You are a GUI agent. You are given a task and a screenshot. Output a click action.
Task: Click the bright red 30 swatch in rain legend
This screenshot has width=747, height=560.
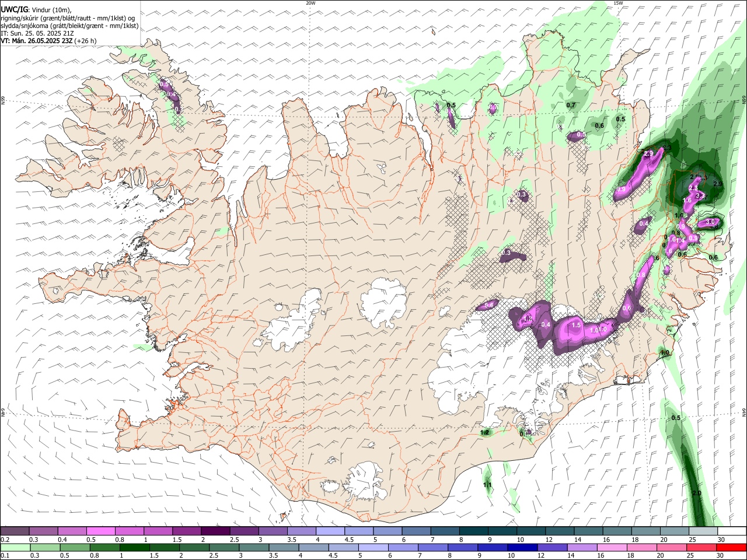coord(730,548)
